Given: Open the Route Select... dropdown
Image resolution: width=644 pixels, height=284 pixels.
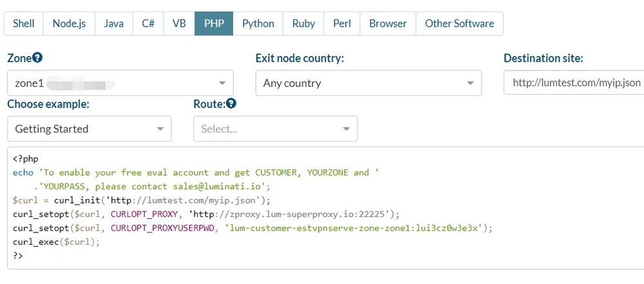Looking at the screenshot, I should [x=276, y=129].
